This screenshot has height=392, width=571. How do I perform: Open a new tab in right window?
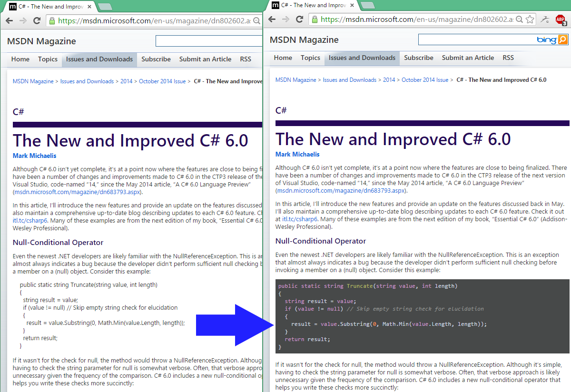[368, 5]
